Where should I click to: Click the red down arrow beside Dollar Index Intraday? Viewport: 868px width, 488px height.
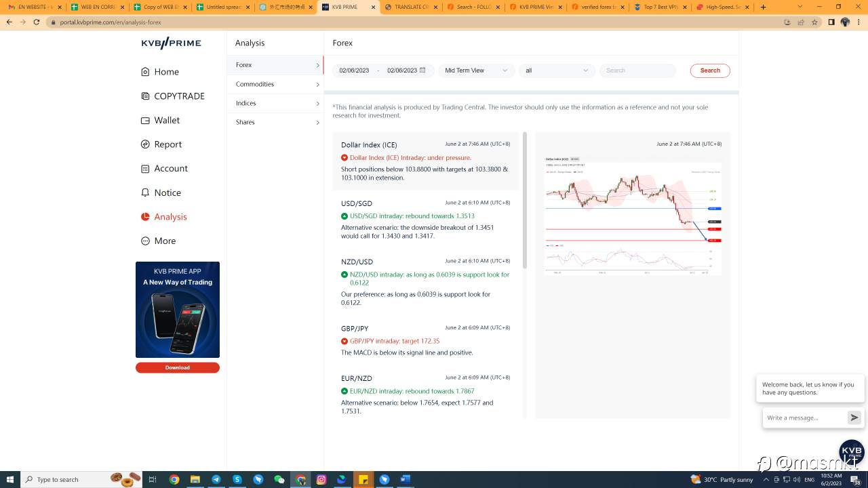click(344, 158)
